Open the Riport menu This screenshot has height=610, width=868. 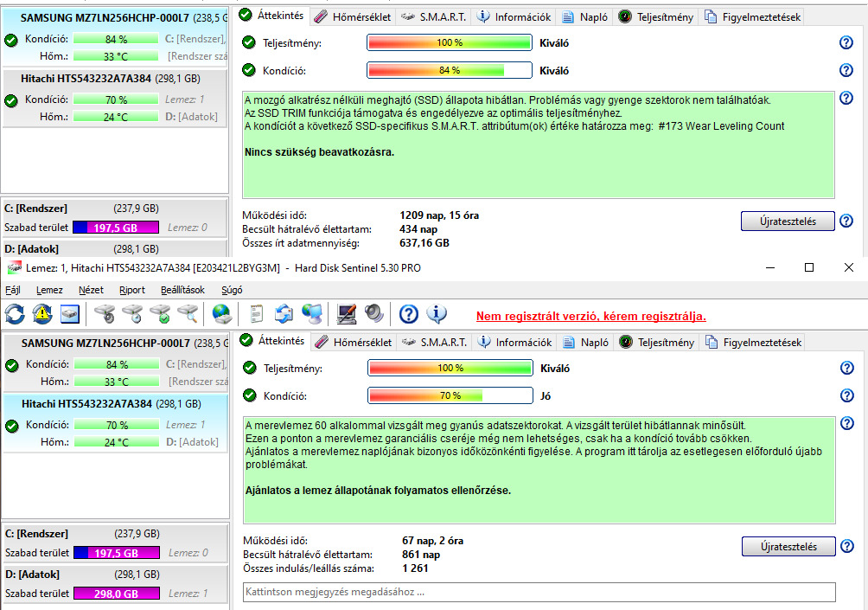[x=131, y=290]
